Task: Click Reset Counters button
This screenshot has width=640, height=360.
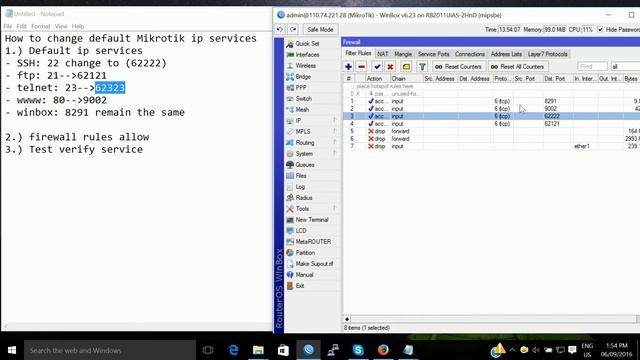Action: coord(458,67)
